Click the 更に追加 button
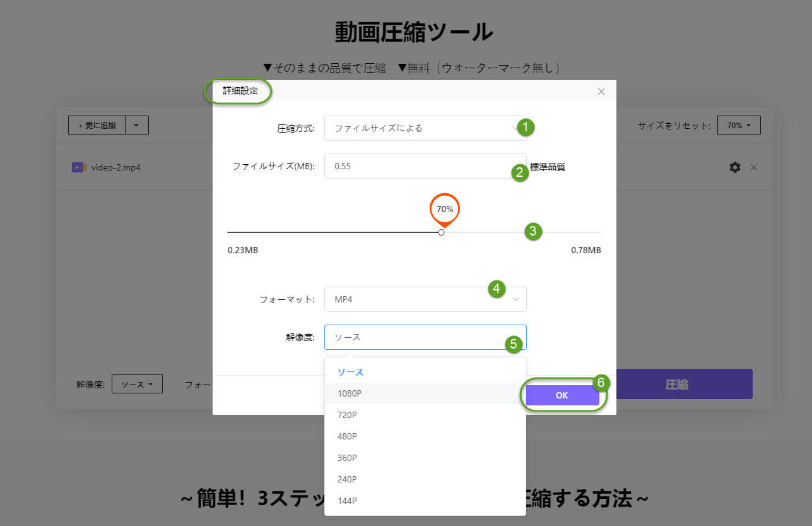This screenshot has height=526, width=812. tap(97, 125)
